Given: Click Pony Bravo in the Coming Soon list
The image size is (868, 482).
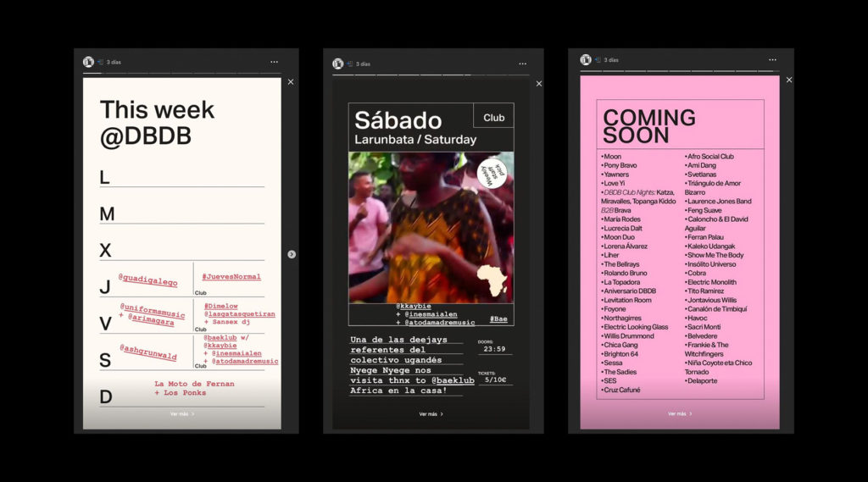Looking at the screenshot, I should click(x=619, y=165).
